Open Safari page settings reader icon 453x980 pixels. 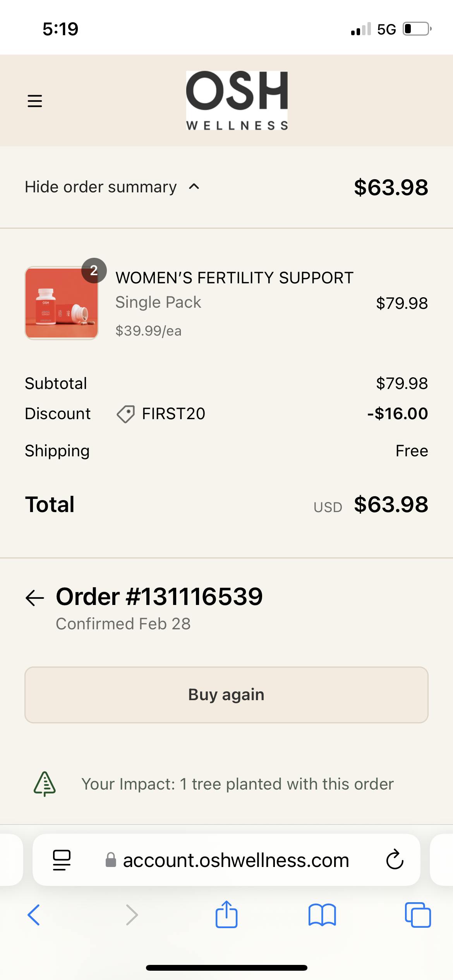pos(62,860)
